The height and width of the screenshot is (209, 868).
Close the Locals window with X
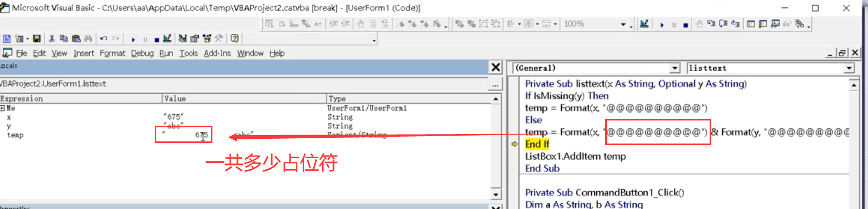point(496,67)
